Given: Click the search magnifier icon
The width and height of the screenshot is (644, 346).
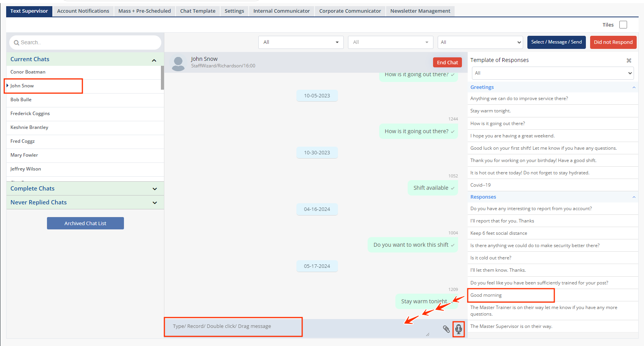Looking at the screenshot, I should coord(17,43).
